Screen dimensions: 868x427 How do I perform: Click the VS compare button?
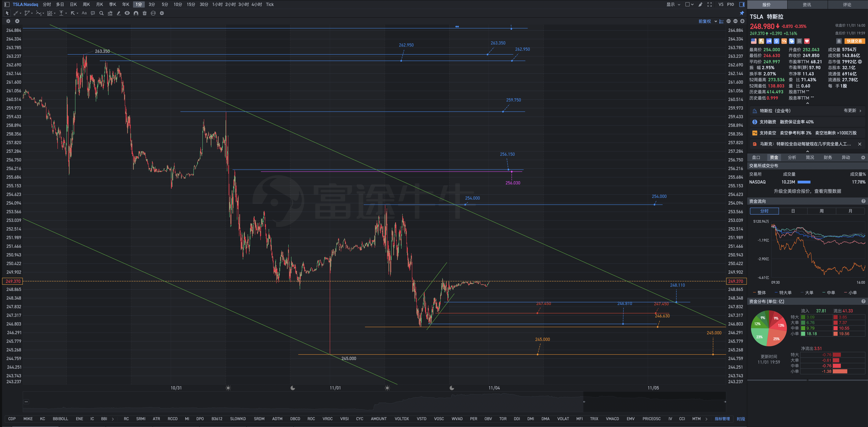tap(721, 4)
